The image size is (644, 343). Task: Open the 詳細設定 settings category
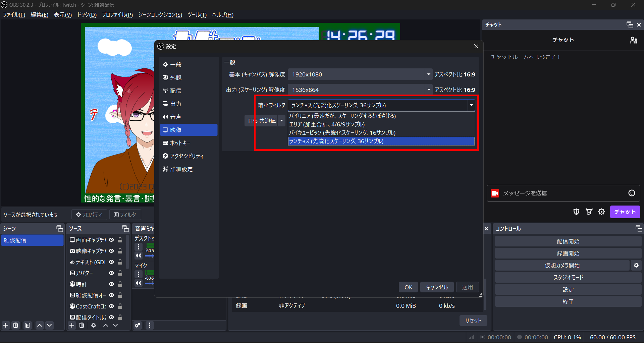pos(189,169)
